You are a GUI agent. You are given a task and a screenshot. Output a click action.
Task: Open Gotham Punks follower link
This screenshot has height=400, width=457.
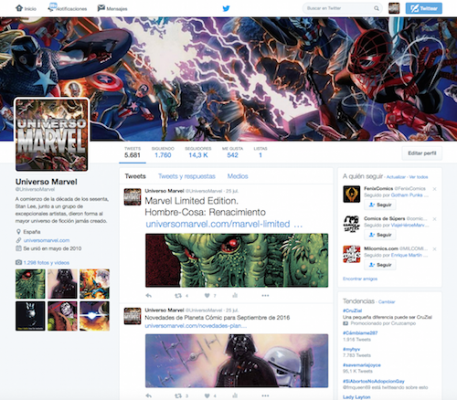(407, 195)
